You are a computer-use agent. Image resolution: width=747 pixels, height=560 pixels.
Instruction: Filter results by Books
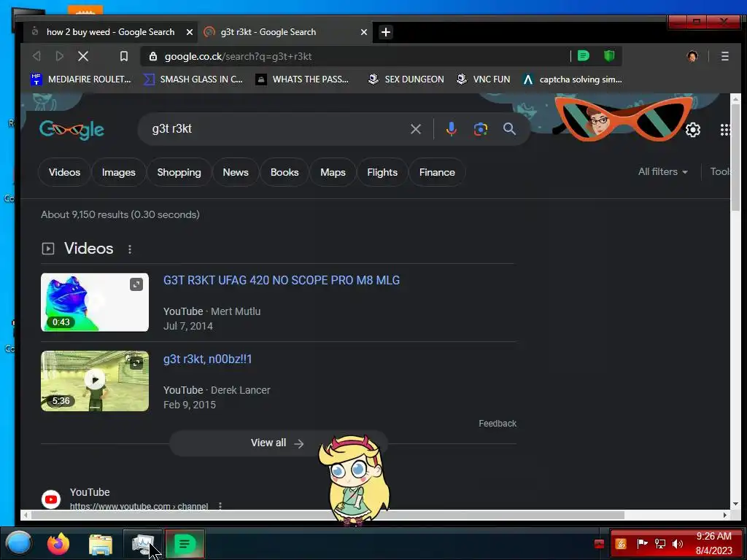[x=285, y=172]
